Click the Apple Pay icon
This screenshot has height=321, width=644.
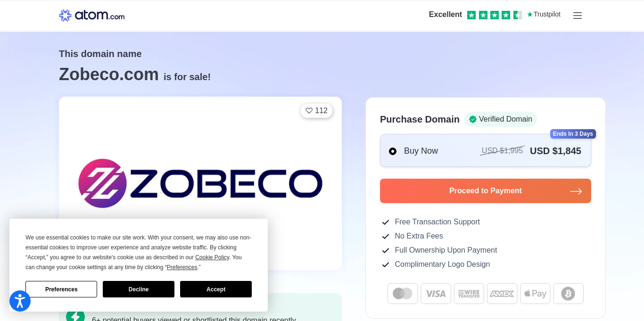(535, 294)
